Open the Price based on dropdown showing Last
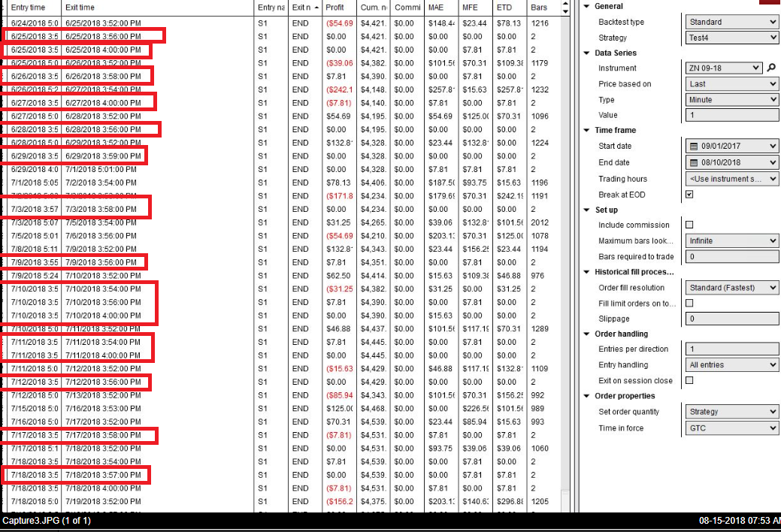 [731, 83]
